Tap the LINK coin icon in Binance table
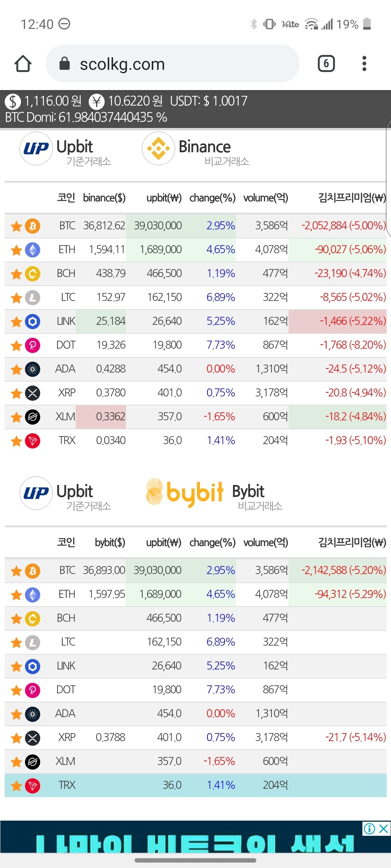Viewport: 391px width, 868px height. coord(33,322)
